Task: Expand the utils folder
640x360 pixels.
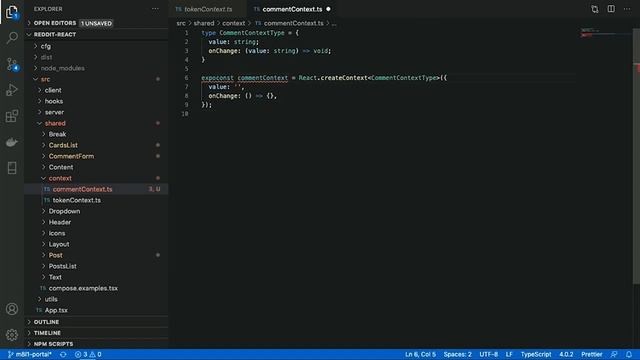Action: pos(51,300)
